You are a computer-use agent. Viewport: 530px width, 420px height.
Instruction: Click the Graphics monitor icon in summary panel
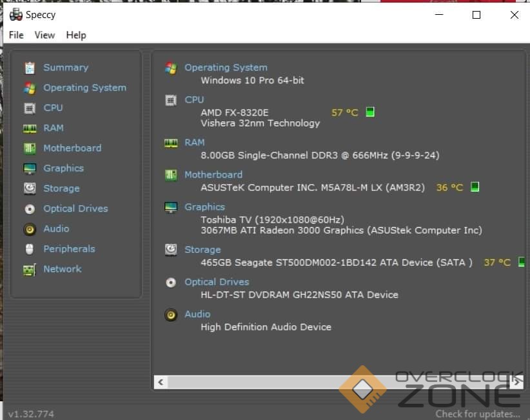[171, 207]
